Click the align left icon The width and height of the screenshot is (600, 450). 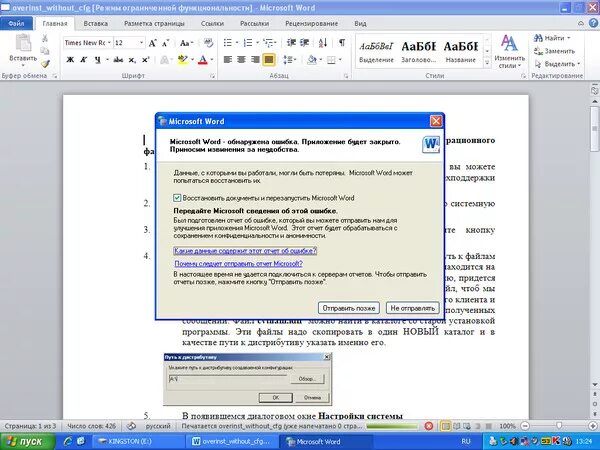click(x=228, y=60)
